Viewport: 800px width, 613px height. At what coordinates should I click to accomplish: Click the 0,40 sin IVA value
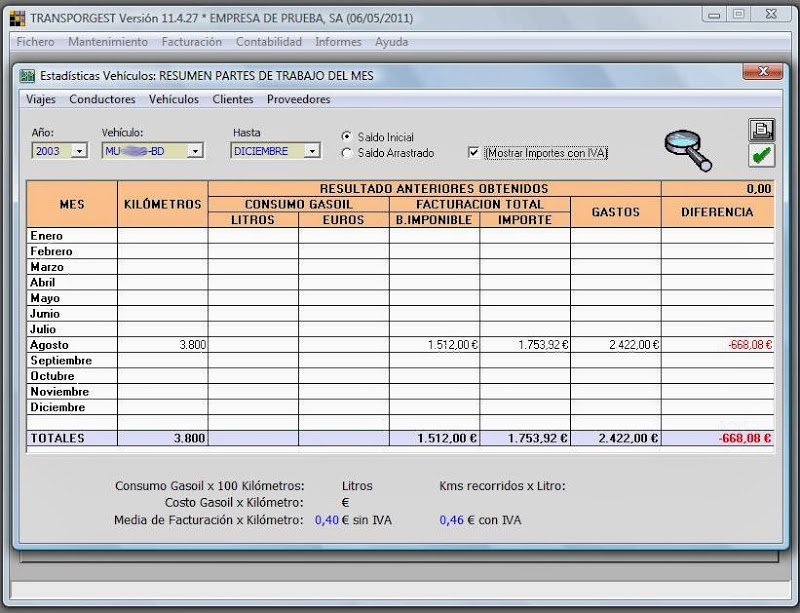(327, 520)
